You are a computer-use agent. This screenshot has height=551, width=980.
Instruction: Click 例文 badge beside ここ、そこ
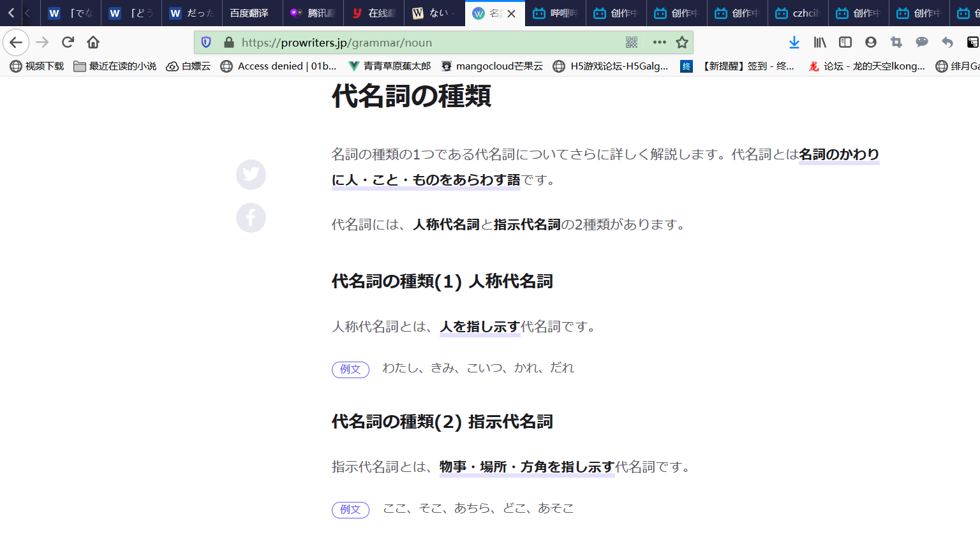pyautogui.click(x=350, y=510)
